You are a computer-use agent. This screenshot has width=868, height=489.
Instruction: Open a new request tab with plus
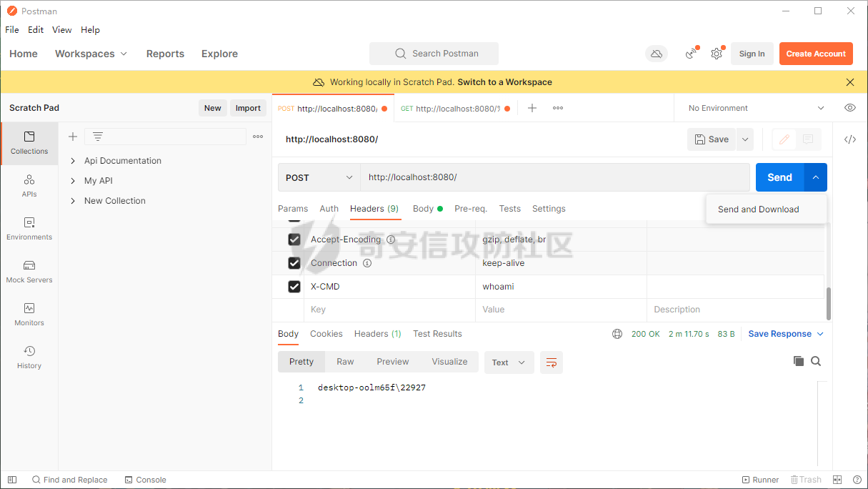pos(532,108)
